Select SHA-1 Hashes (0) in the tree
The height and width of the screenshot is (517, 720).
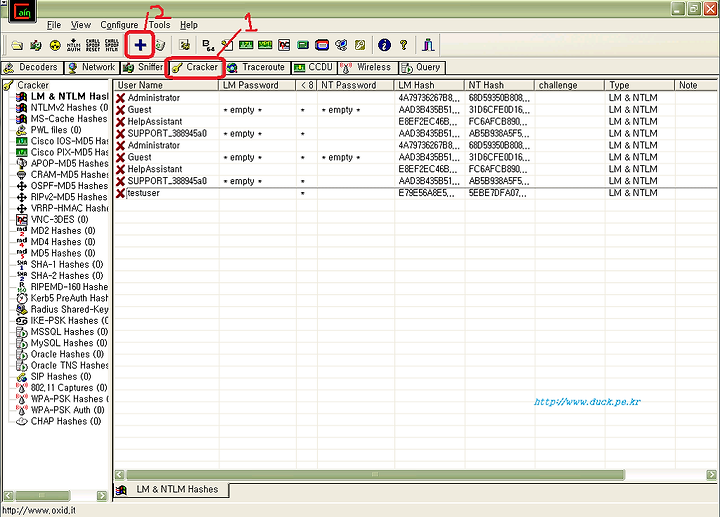coord(67,264)
